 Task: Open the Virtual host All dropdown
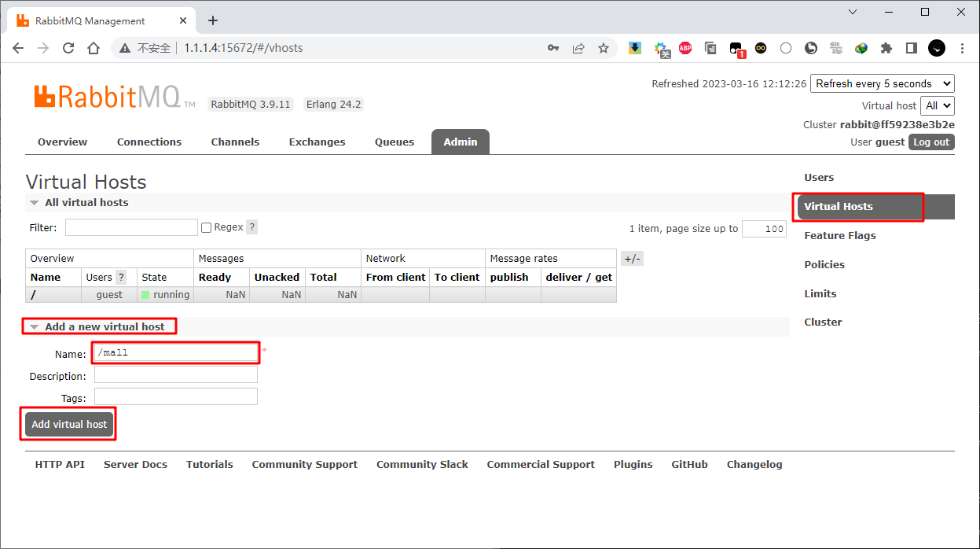click(x=937, y=105)
